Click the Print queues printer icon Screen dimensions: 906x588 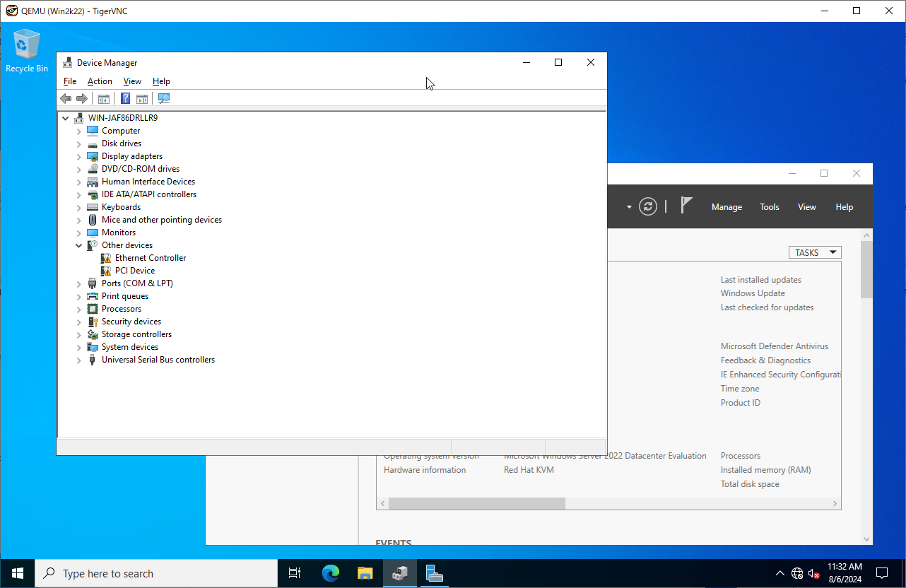coord(93,296)
